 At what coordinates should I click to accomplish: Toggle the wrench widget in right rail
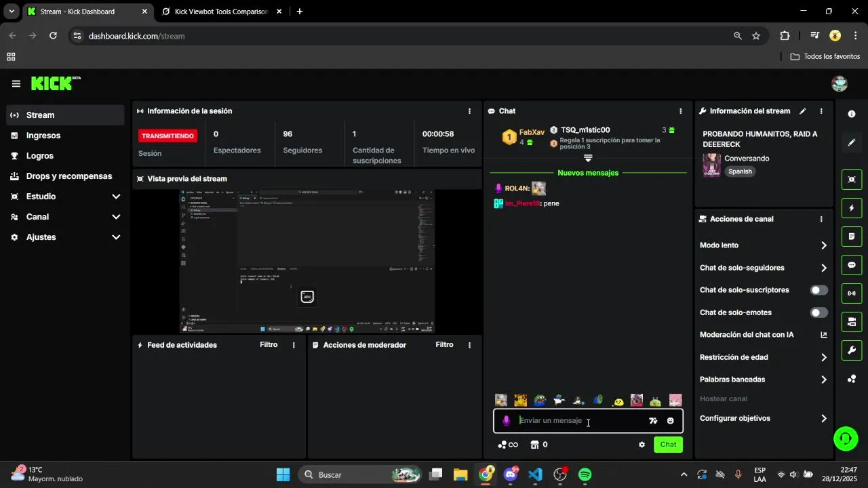[852, 350]
